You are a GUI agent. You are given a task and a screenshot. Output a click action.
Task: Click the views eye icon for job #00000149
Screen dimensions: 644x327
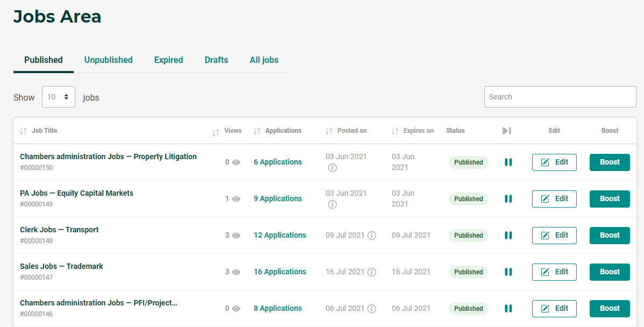pos(236,199)
